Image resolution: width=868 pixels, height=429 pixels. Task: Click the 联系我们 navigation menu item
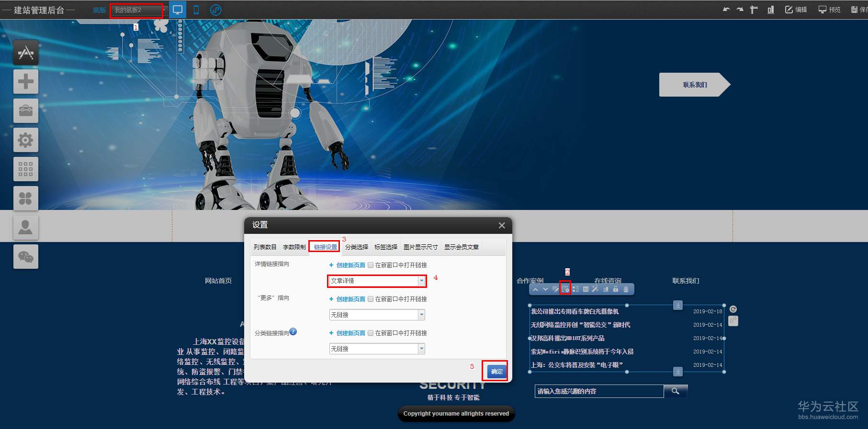coord(686,281)
